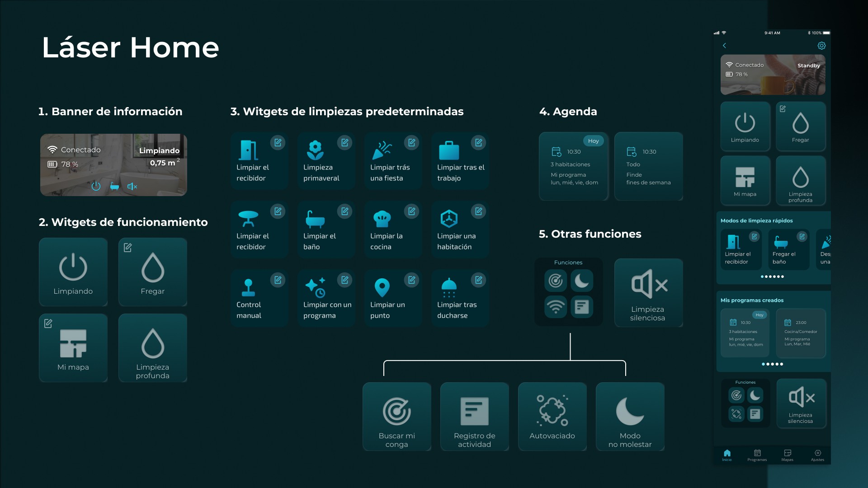Click the "Modos de limpieza rápidos" heading on phone
868x488 pixels.
pyautogui.click(x=757, y=221)
